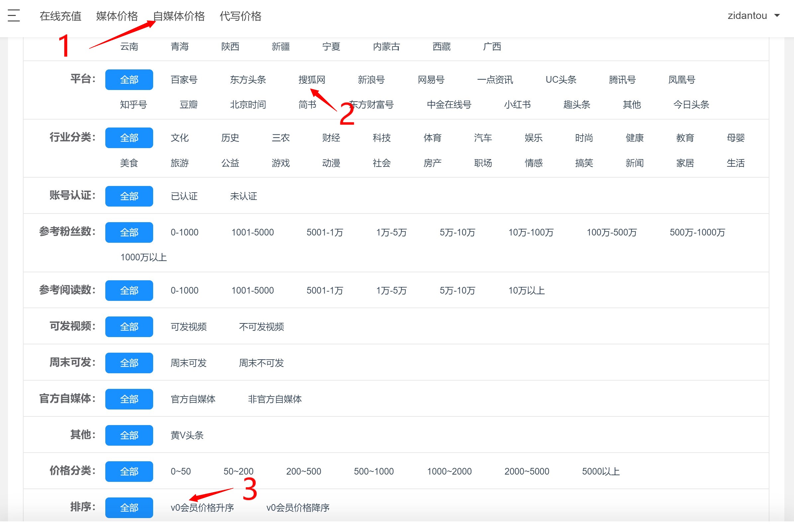Switch to 自媒体价格 page
The image size is (794, 532).
pyautogui.click(x=179, y=16)
